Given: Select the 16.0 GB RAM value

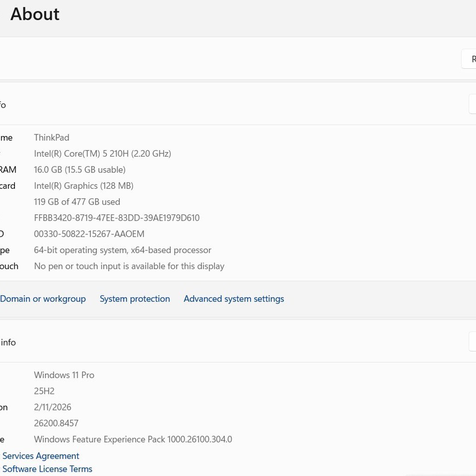Looking at the screenshot, I should click(x=79, y=170).
